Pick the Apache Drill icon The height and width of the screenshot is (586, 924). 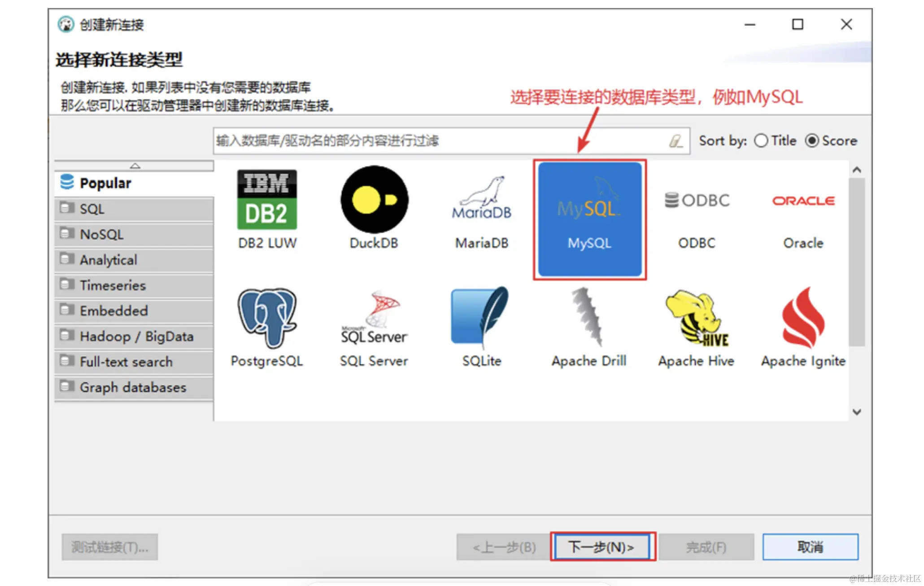588,317
